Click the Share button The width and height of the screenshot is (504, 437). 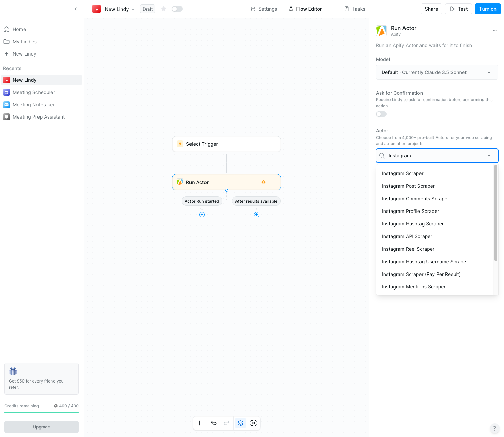click(431, 9)
